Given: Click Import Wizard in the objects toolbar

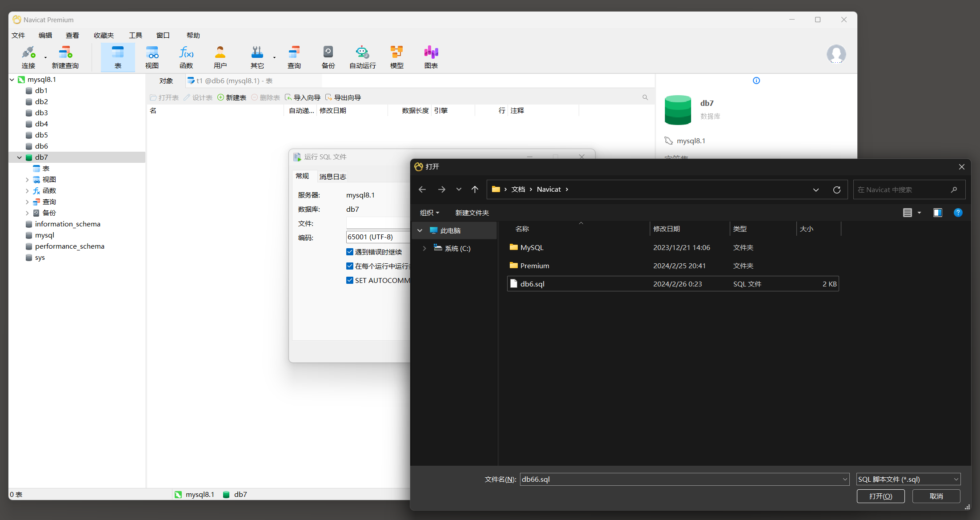Looking at the screenshot, I should click(303, 97).
